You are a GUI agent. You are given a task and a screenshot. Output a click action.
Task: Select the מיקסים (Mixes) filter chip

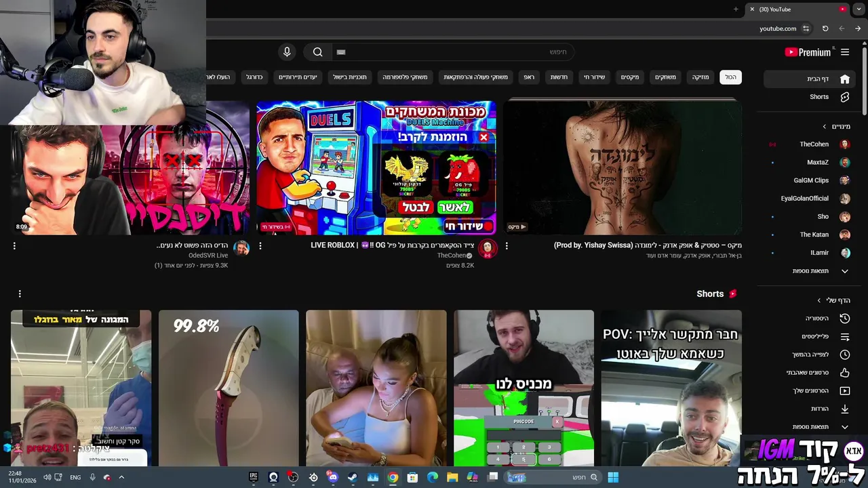[630, 77]
